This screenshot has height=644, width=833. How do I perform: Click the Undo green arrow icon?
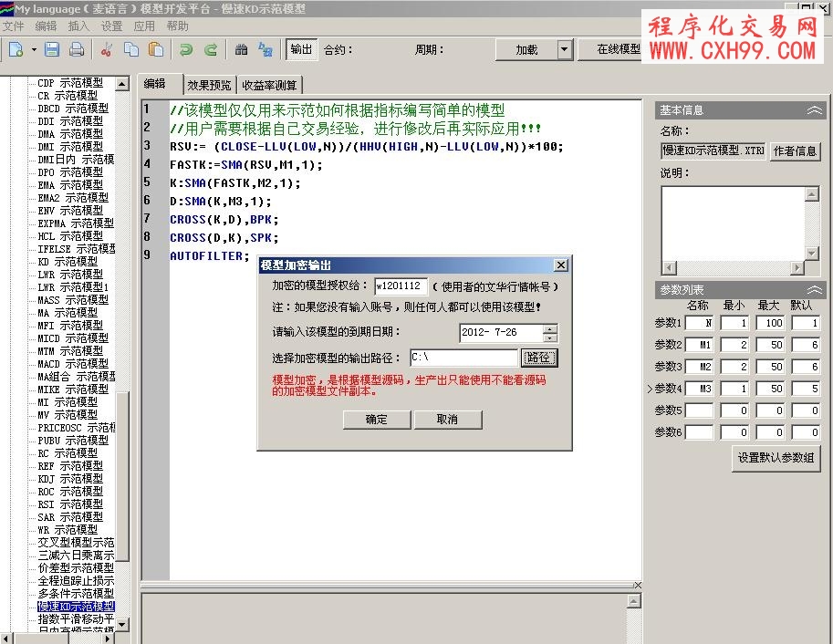tap(186, 49)
